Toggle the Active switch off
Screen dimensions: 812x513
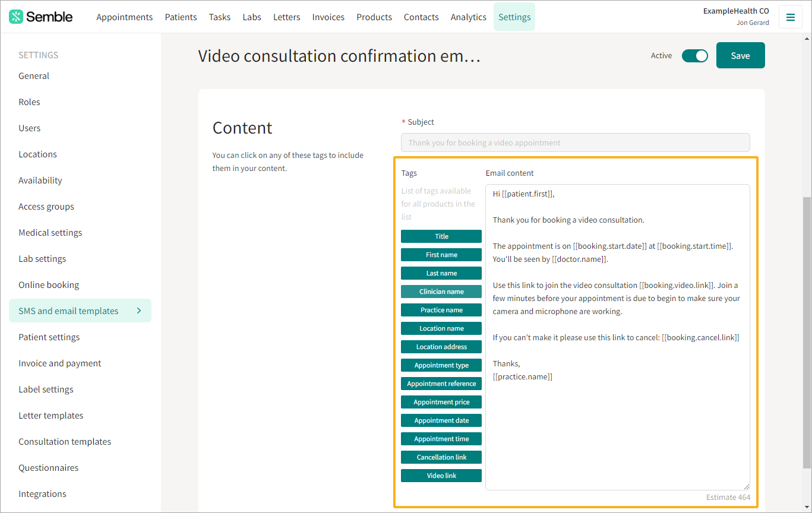coord(694,56)
